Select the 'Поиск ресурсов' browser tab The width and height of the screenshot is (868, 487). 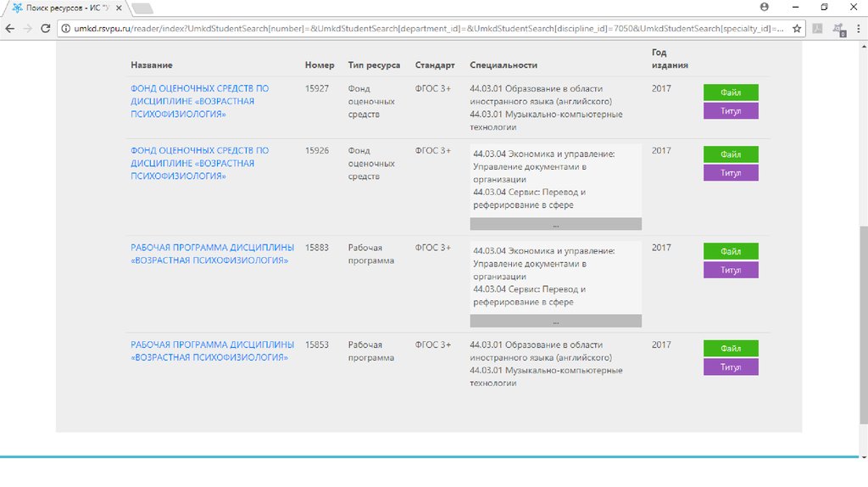tap(65, 8)
